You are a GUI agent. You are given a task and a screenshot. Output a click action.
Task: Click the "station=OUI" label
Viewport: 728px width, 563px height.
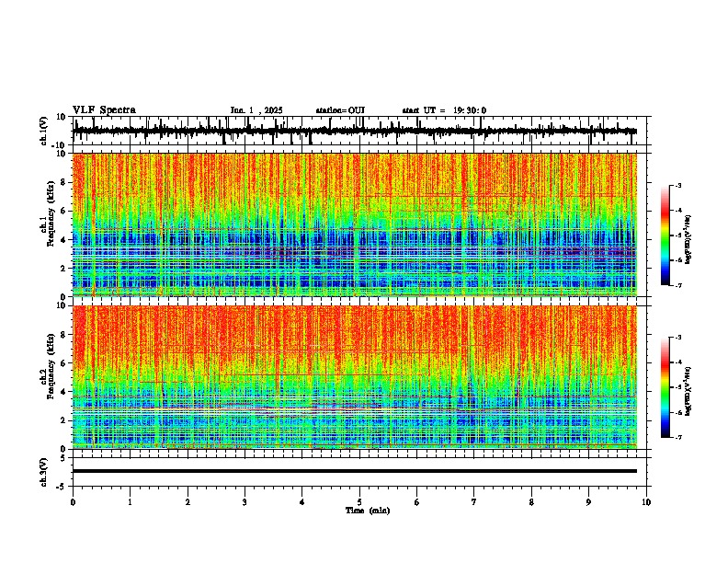[x=340, y=110]
